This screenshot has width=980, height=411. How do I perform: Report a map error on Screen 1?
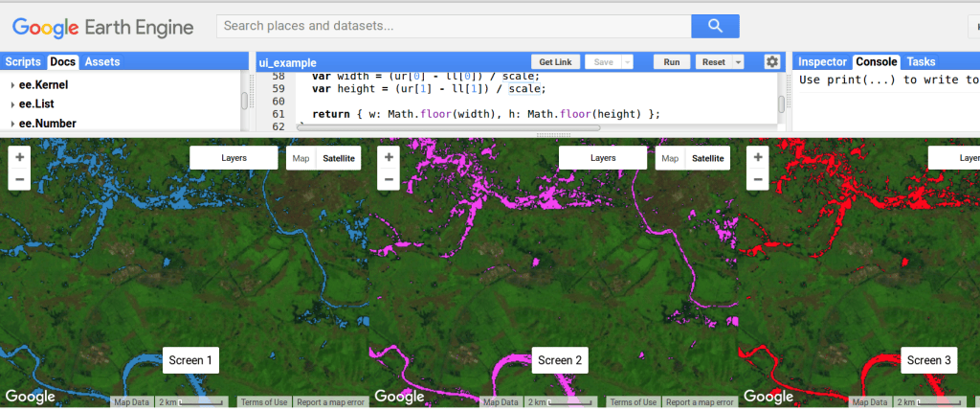pos(330,402)
